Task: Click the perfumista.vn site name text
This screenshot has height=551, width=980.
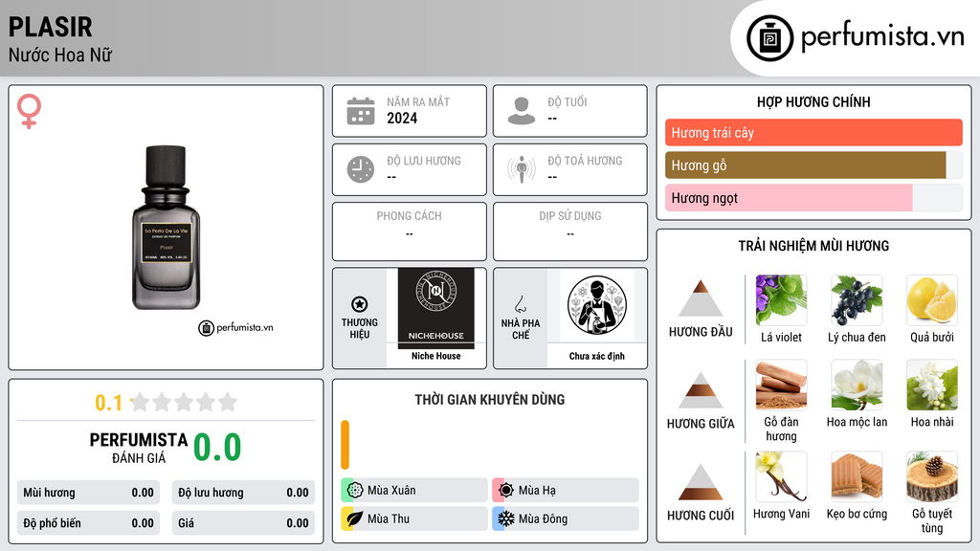Action: (x=882, y=37)
